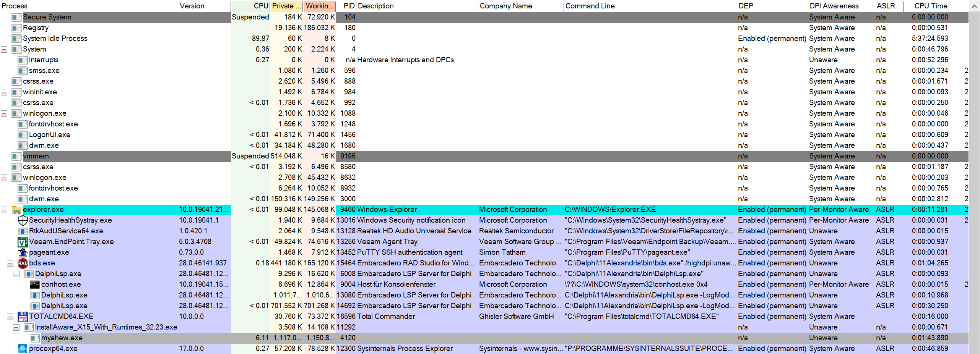
Task: Collapse the System process tree
Action: click(4, 49)
